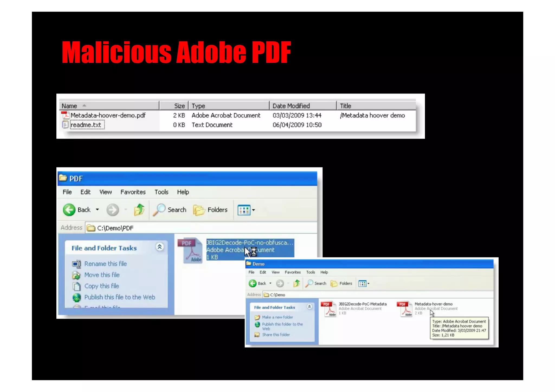
Task: Open Favorites menu in PDF window
Action: click(x=133, y=192)
